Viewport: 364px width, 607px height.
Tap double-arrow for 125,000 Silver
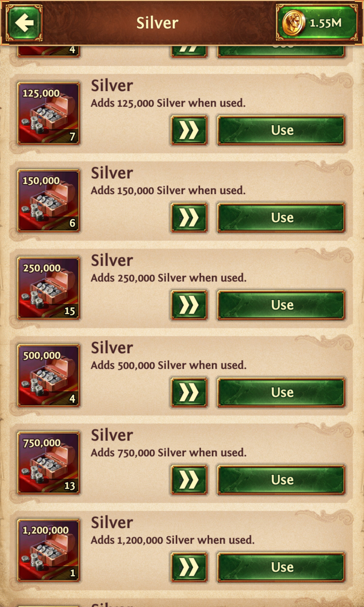[x=189, y=131]
